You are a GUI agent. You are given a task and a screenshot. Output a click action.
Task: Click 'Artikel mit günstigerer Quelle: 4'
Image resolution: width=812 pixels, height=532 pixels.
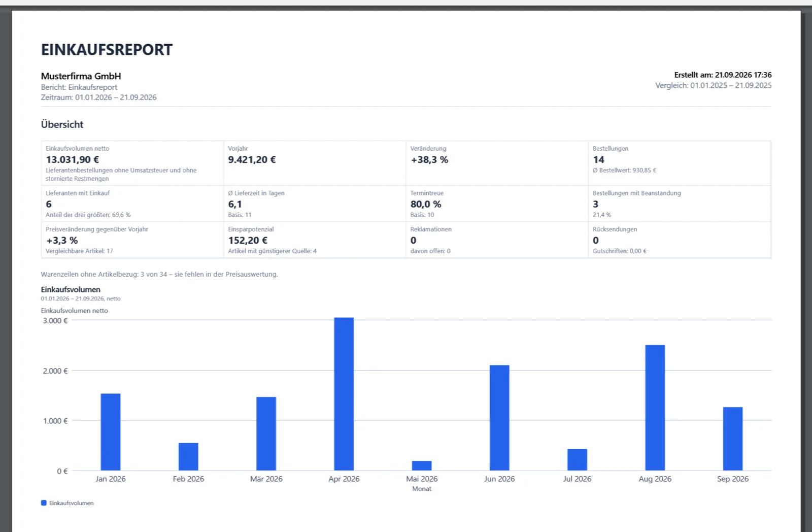pos(272,251)
